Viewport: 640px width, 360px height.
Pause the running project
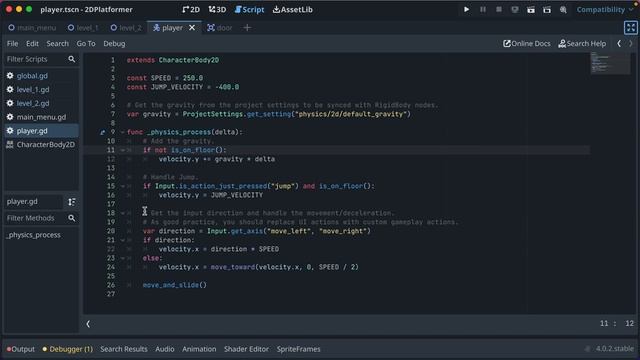click(x=482, y=9)
